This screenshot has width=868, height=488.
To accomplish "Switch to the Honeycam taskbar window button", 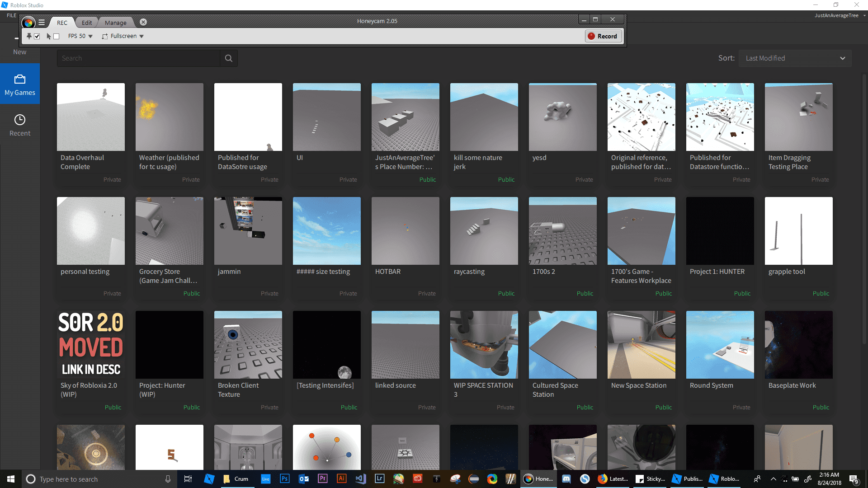I will tap(538, 479).
